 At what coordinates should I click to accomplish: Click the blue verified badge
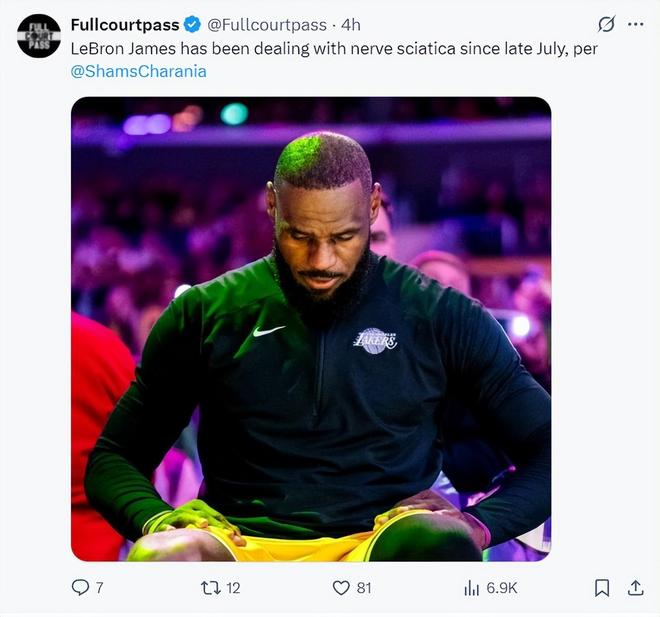tap(194, 24)
